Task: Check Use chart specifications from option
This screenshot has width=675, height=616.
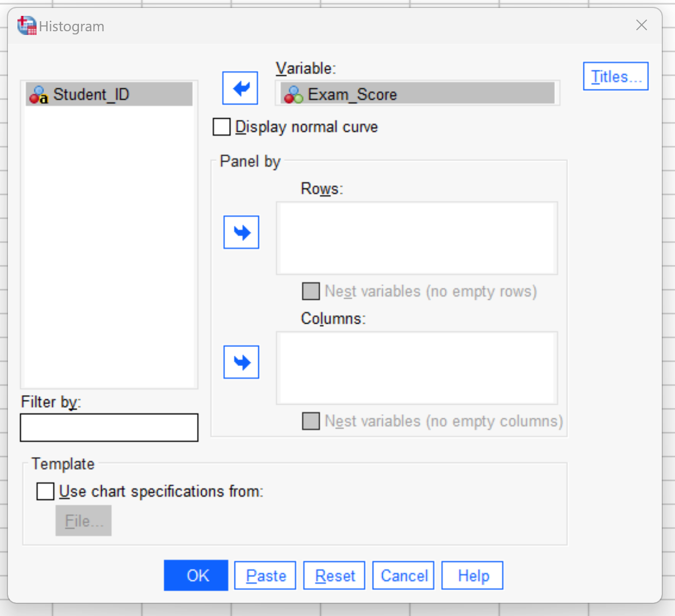Action: click(x=46, y=491)
